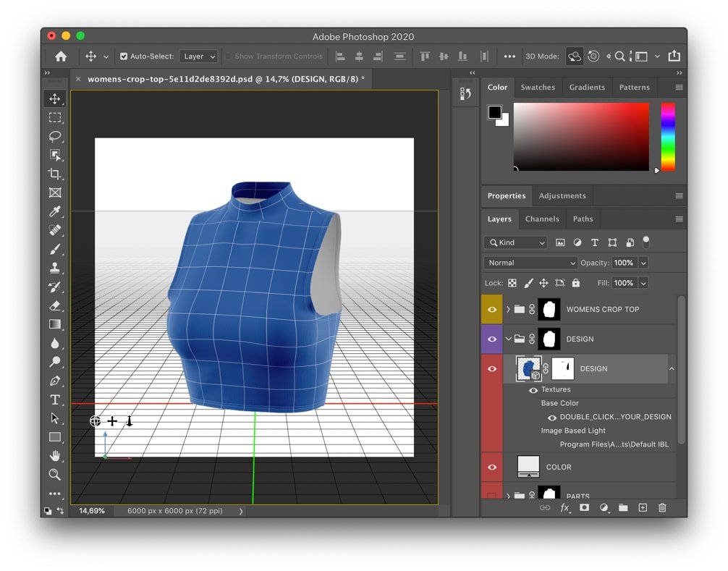Select the Eyedropper tool
Screen dimensions: 728x571
pos(55,211)
